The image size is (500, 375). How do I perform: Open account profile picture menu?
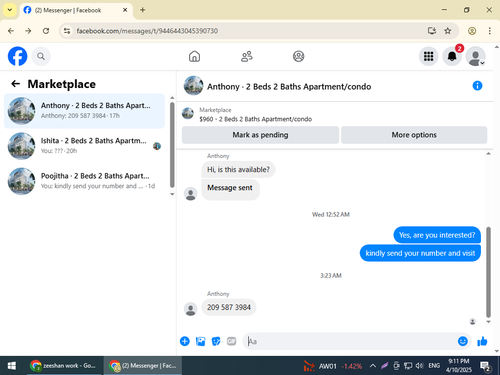pos(475,56)
